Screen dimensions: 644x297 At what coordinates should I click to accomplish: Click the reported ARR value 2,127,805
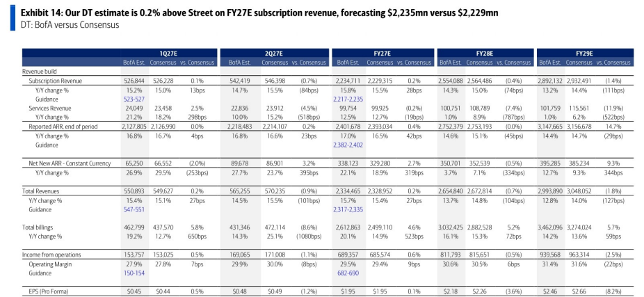pyautogui.click(x=134, y=127)
